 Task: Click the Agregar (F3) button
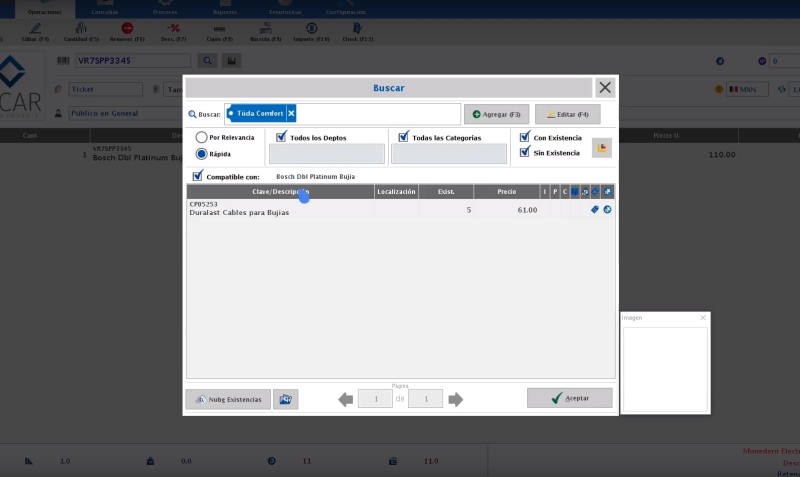(x=496, y=114)
